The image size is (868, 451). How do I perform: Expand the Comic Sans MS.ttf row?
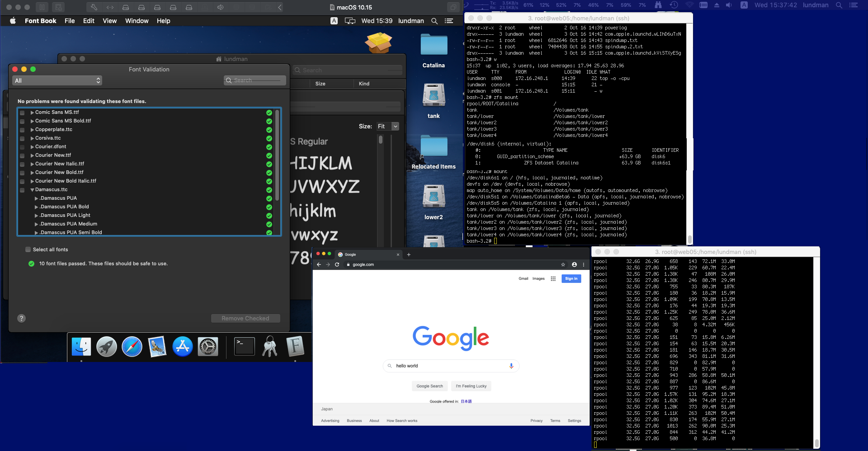click(32, 113)
